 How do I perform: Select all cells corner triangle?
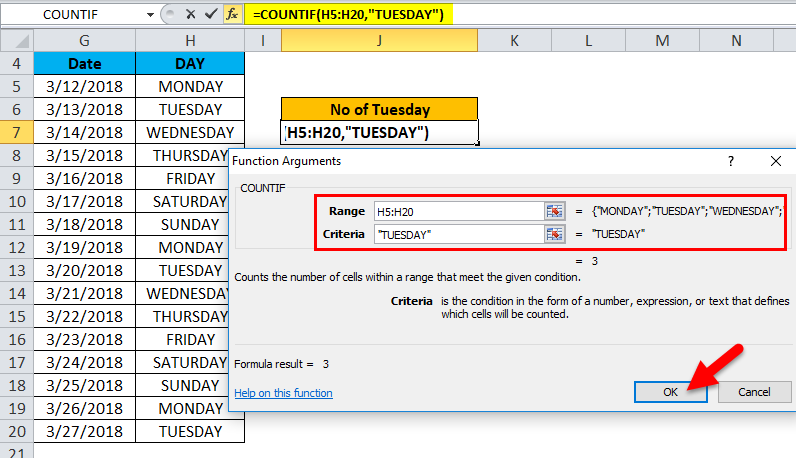coord(17,41)
